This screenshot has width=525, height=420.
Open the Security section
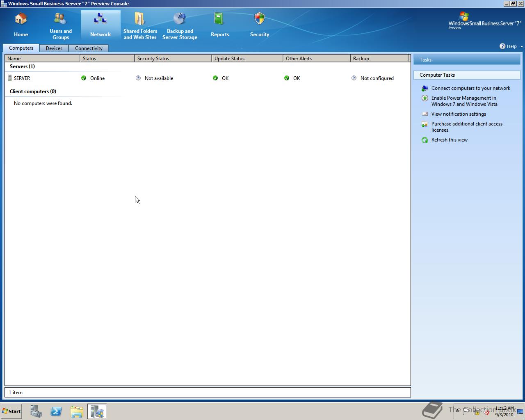(x=260, y=25)
